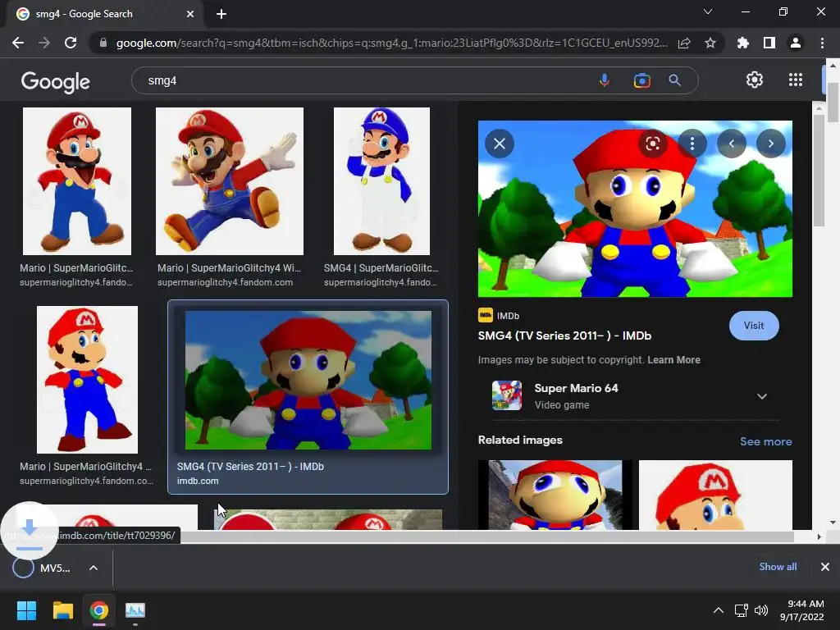Open the MV5 download item options arrow

point(94,568)
